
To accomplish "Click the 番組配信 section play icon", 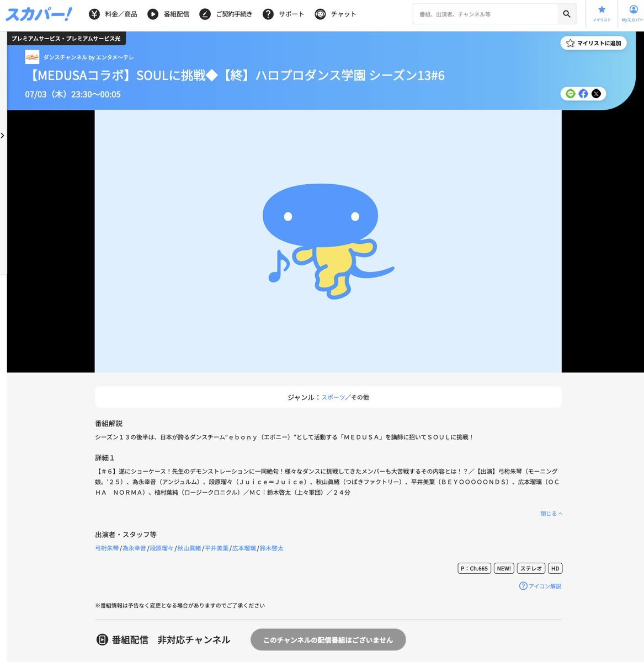I will (x=102, y=640).
